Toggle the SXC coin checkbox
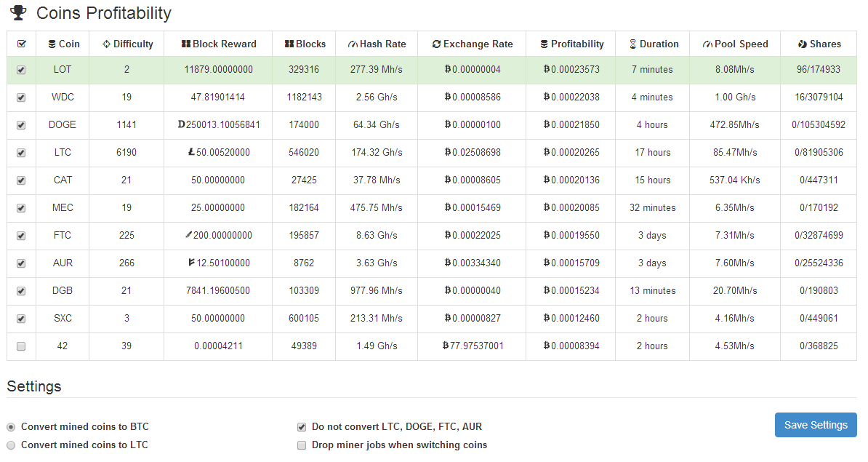868x462 pixels. (x=21, y=319)
